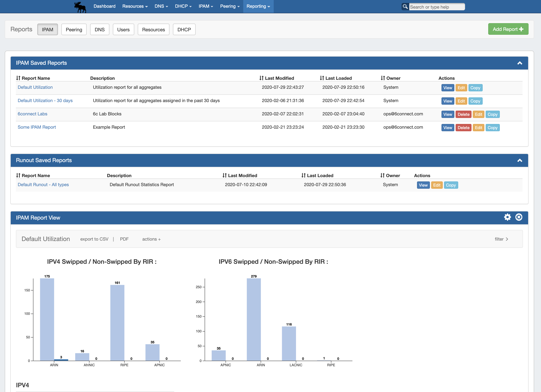541x392 pixels.
Task: Click the search or type help field
Action: [437, 7]
